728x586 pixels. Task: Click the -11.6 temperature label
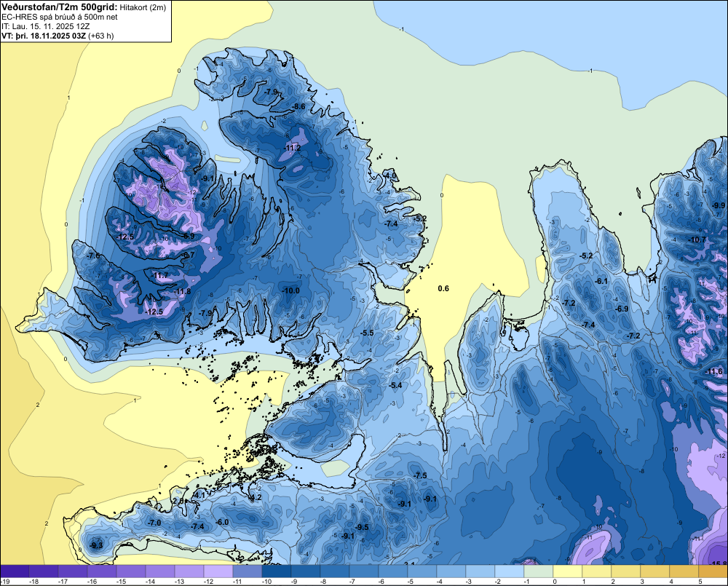tap(714, 371)
